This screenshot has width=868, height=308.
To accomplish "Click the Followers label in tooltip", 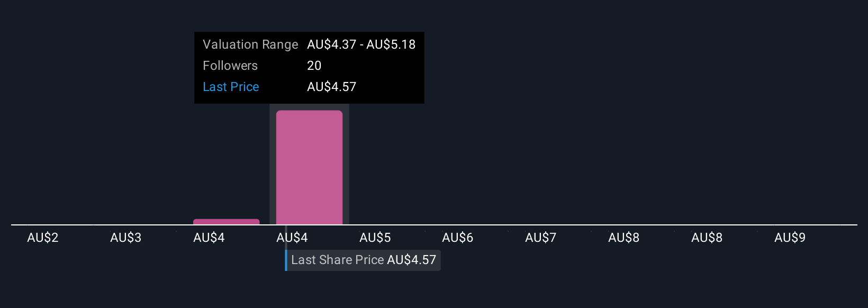I will click(x=230, y=66).
